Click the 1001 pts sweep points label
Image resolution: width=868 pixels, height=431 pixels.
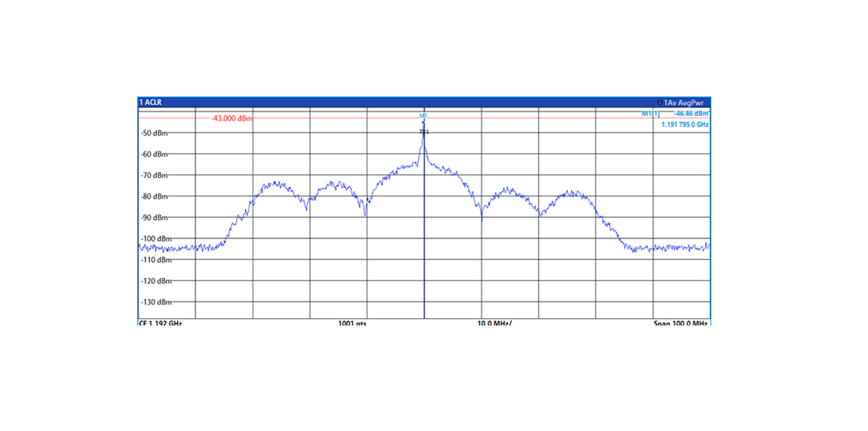click(x=352, y=323)
